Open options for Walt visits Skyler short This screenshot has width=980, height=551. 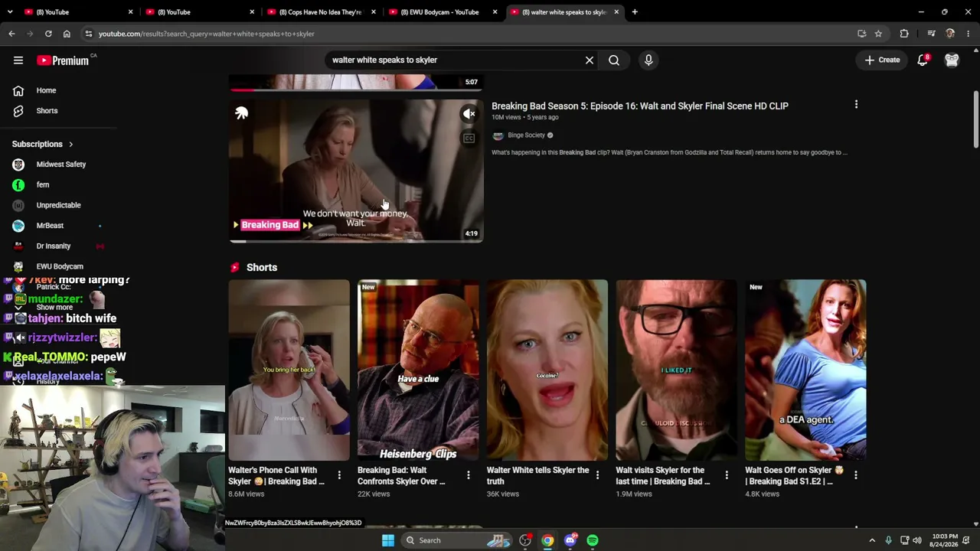point(727,475)
